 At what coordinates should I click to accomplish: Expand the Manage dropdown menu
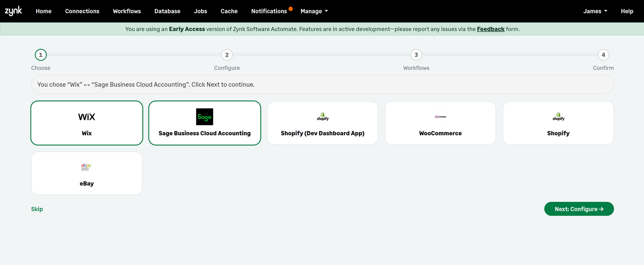[x=314, y=11]
